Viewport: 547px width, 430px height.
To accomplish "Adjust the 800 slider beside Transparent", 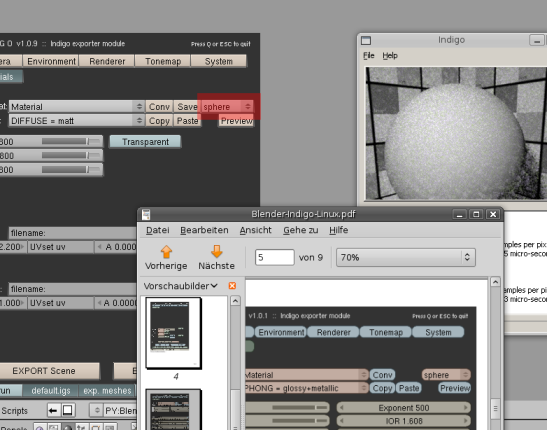I will click(x=51, y=142).
